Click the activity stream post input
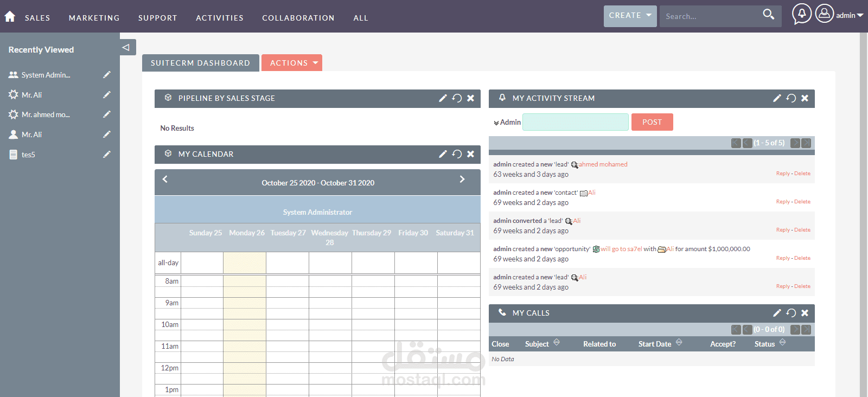 point(576,122)
